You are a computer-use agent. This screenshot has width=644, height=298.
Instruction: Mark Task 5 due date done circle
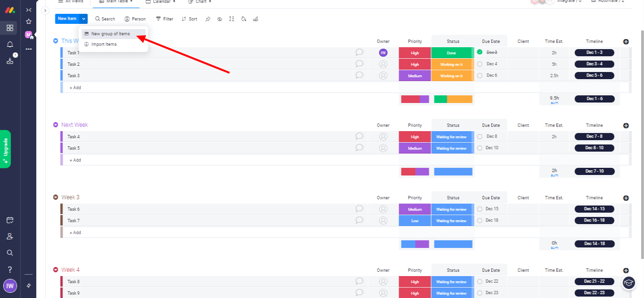[x=480, y=148]
